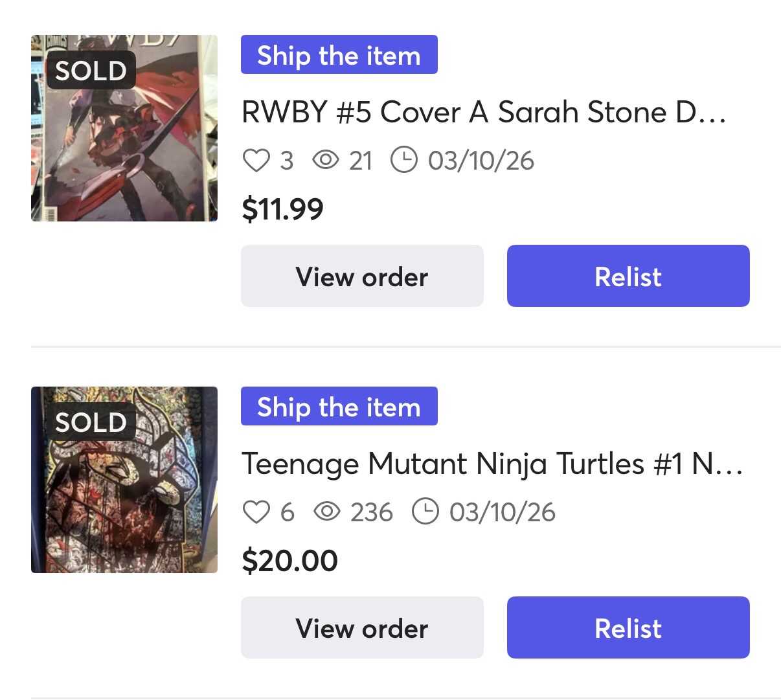Select the $11.99 price on RWBY listing
781x700 pixels.
tap(282, 209)
